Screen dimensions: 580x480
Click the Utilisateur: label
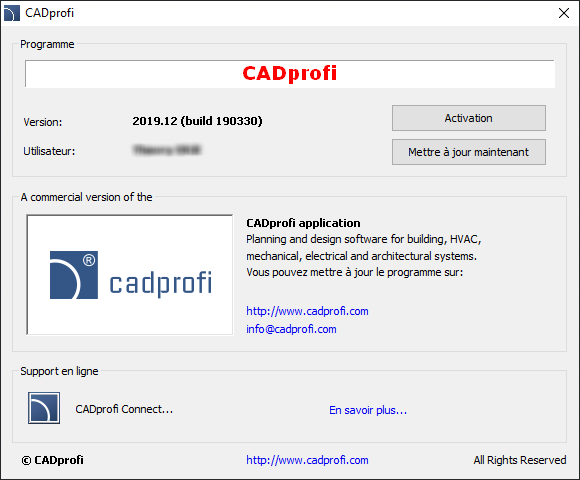tap(49, 151)
